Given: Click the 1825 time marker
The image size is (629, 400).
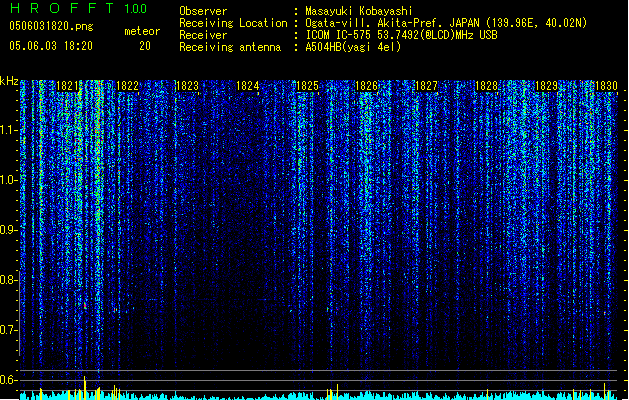Looking at the screenshot, I should pyautogui.click(x=307, y=86).
